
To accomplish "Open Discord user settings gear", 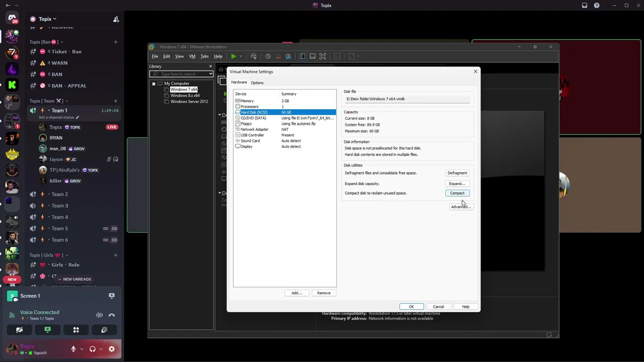I will tap(112, 349).
